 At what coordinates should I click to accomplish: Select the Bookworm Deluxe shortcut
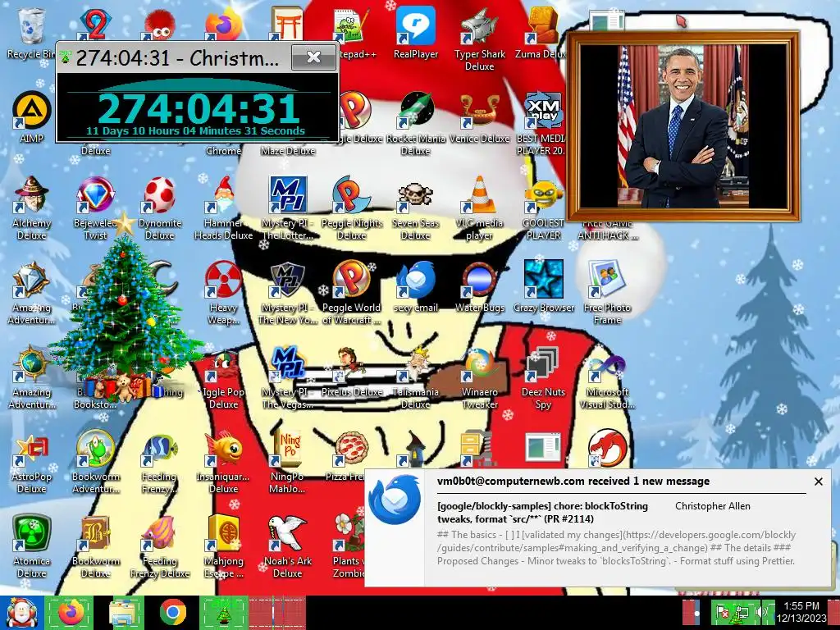pos(95,546)
